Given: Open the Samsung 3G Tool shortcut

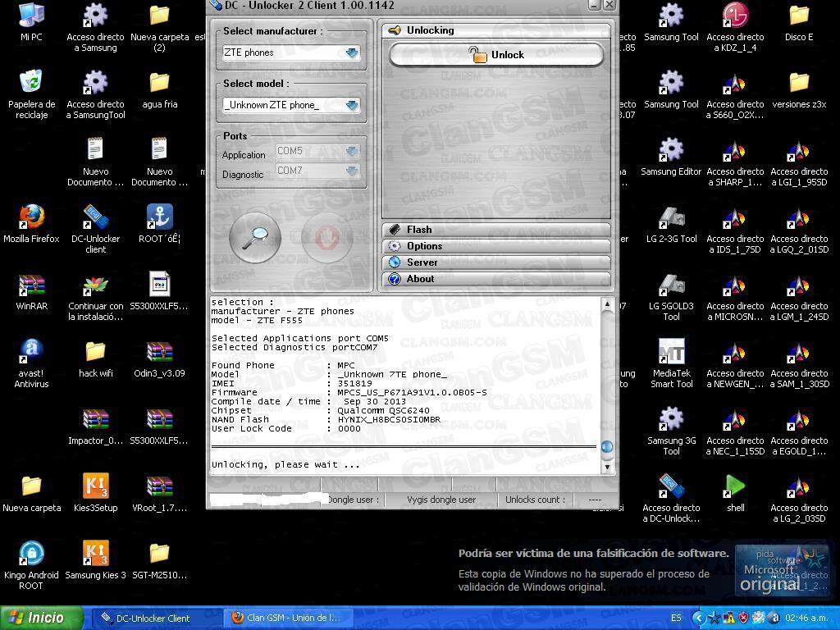Looking at the screenshot, I should click(671, 431).
